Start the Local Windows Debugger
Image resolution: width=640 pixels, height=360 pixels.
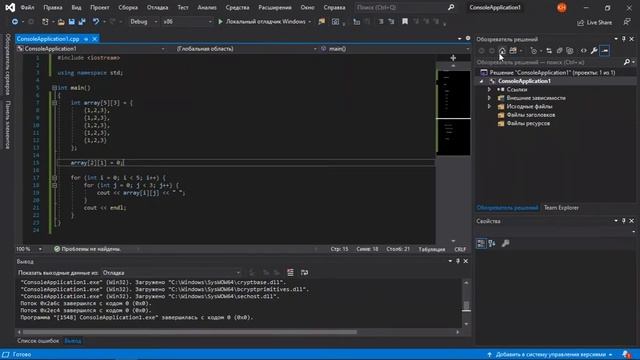(x=262, y=22)
